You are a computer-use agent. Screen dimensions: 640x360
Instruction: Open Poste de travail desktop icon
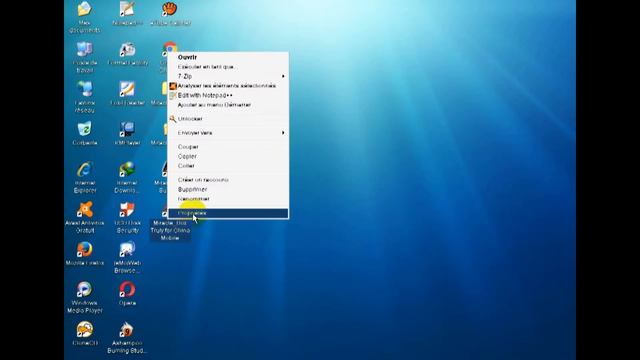coord(84,49)
